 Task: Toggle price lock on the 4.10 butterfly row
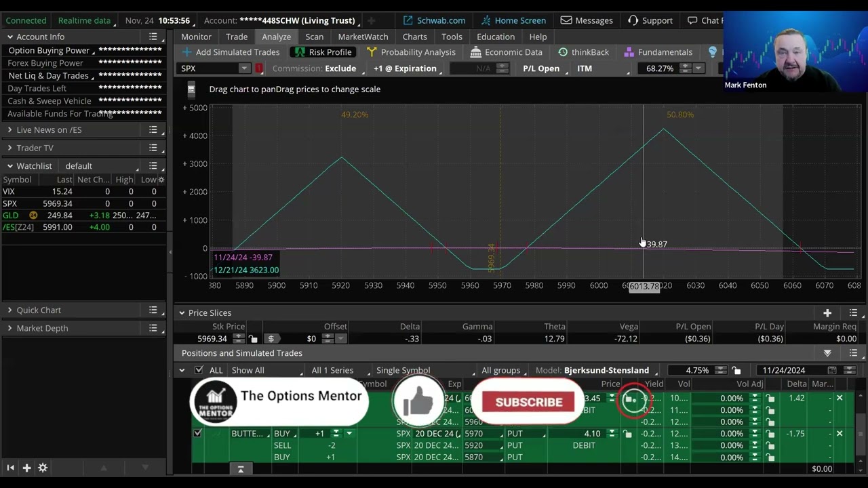click(x=629, y=434)
